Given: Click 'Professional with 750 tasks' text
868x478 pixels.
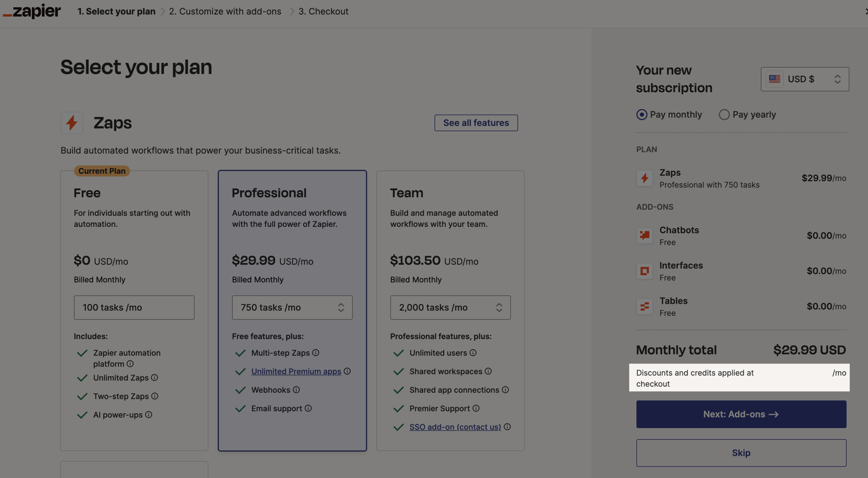Looking at the screenshot, I should [709, 185].
